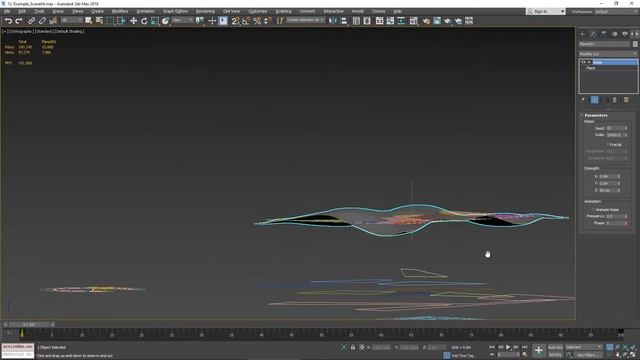Choose the Rectangular Selection Region icon
This screenshot has height=360, width=640.
[110, 21]
